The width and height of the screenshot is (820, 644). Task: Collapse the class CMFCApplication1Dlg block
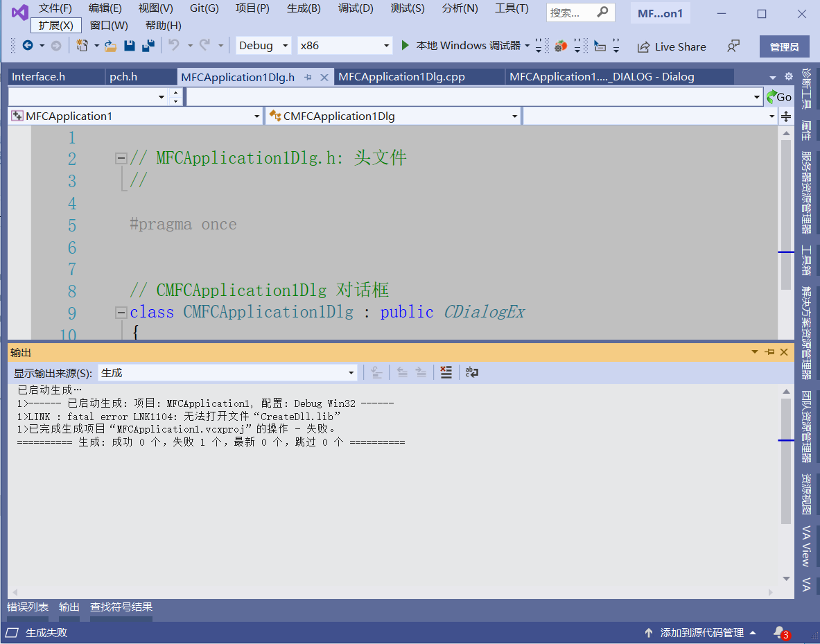(x=121, y=313)
